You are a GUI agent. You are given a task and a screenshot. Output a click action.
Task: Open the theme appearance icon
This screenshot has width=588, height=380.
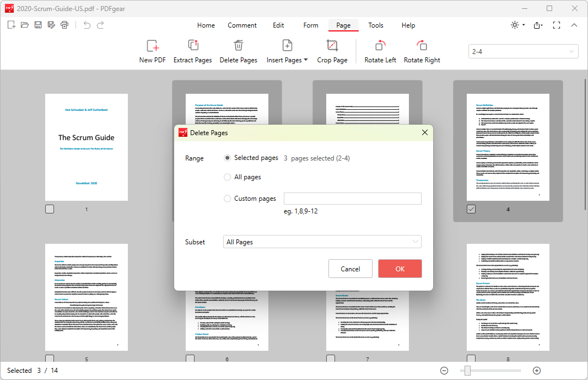pos(515,25)
